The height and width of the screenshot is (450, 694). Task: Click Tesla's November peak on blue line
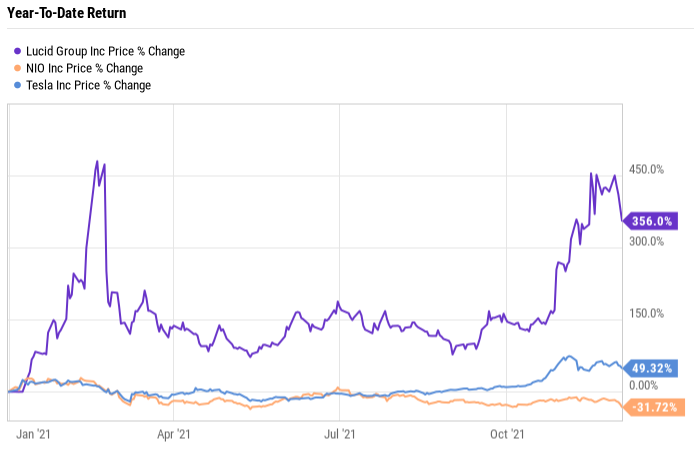point(569,356)
